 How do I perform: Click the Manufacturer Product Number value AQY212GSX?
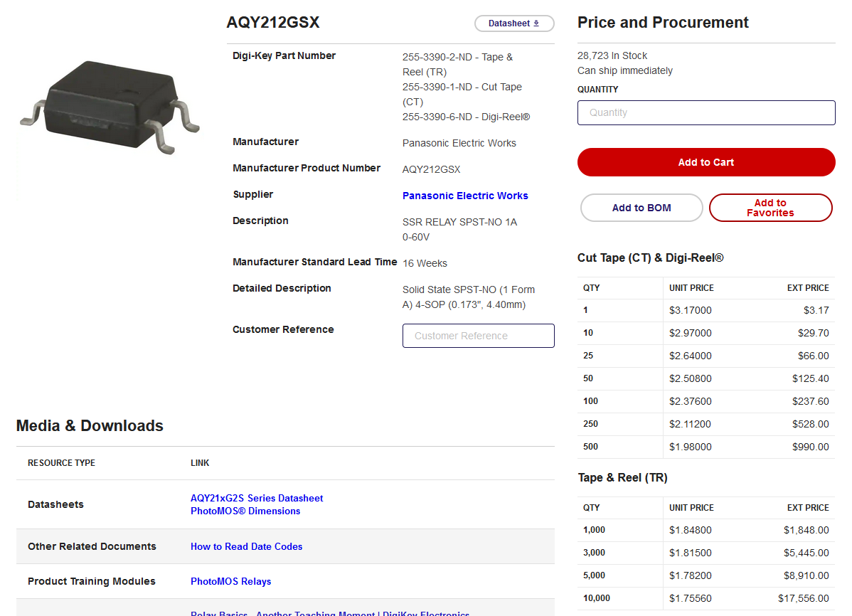431,169
